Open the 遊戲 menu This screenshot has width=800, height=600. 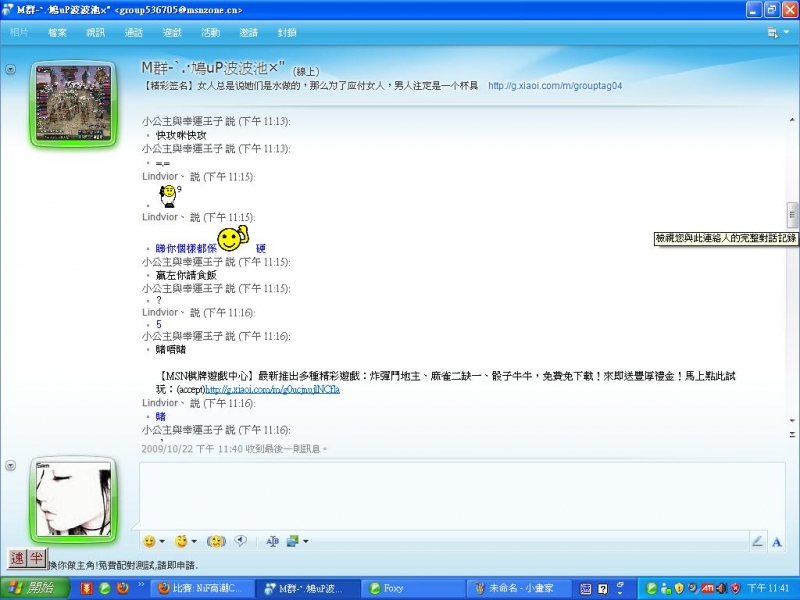172,33
